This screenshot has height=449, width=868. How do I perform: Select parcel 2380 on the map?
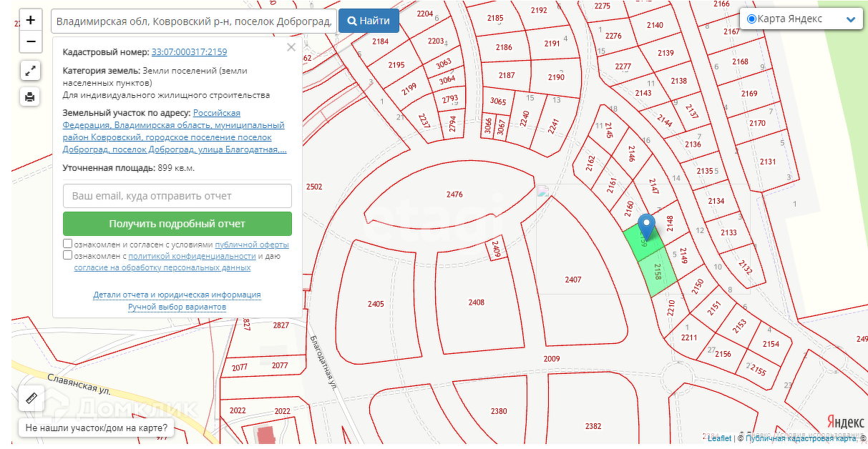click(499, 411)
